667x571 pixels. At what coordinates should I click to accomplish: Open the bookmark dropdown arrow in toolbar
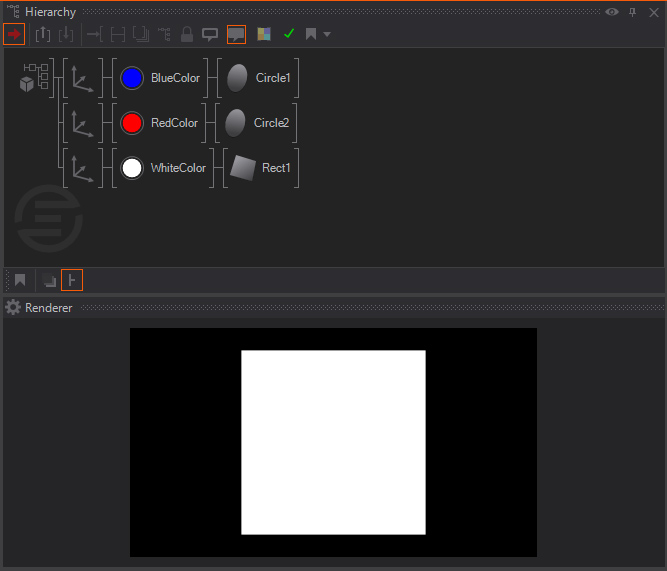[x=327, y=35]
